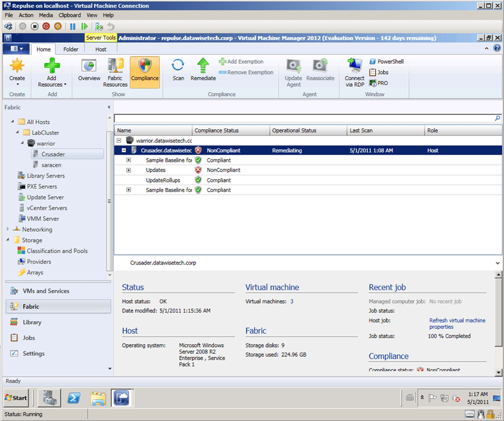Click the red Shut Down VM icon
The height and width of the screenshot is (421, 504).
46,26
